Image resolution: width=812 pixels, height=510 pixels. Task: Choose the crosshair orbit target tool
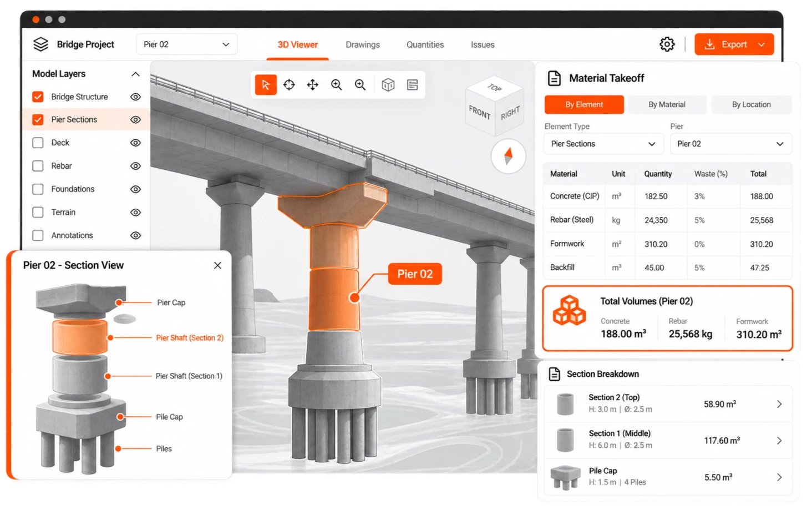pyautogui.click(x=289, y=85)
